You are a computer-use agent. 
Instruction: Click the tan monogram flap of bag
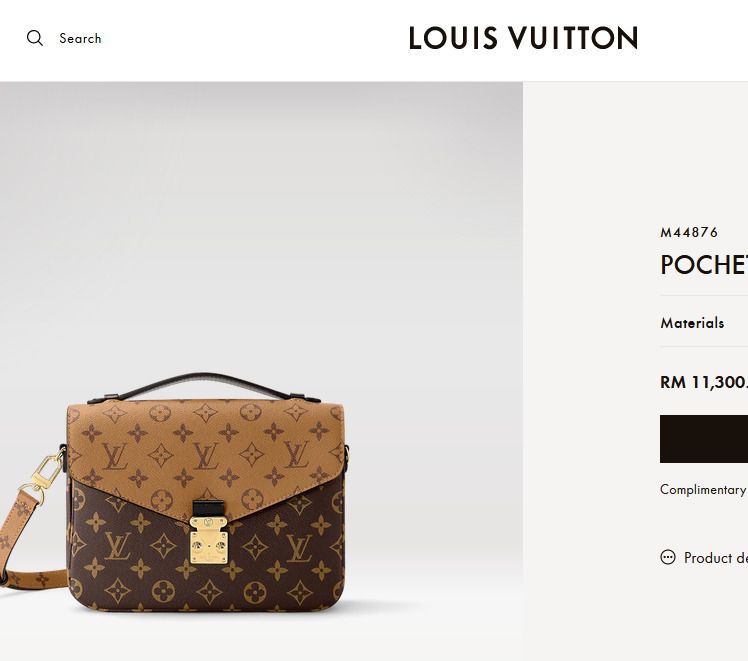pos(205,448)
